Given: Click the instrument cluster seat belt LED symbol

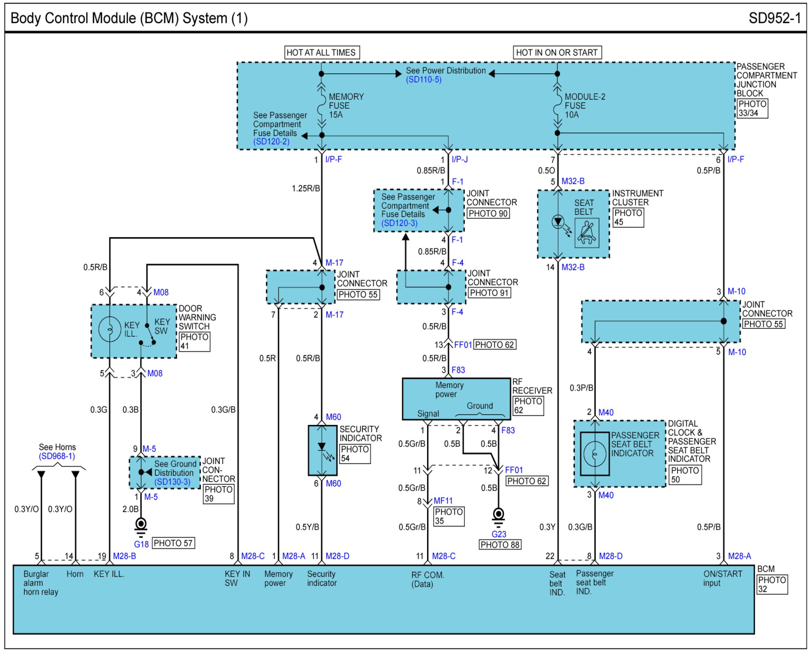Looking at the screenshot, I should point(558,222).
